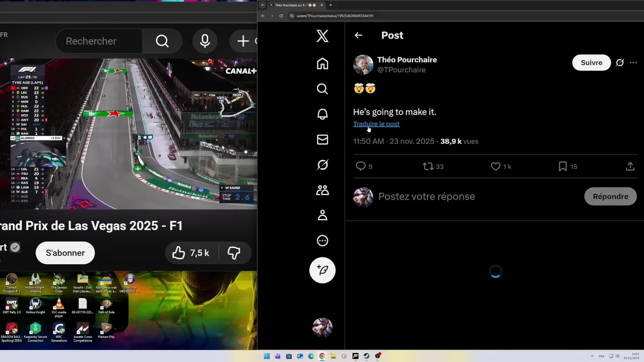
Task: Click the 38,9 k vues count
Action: pos(459,141)
